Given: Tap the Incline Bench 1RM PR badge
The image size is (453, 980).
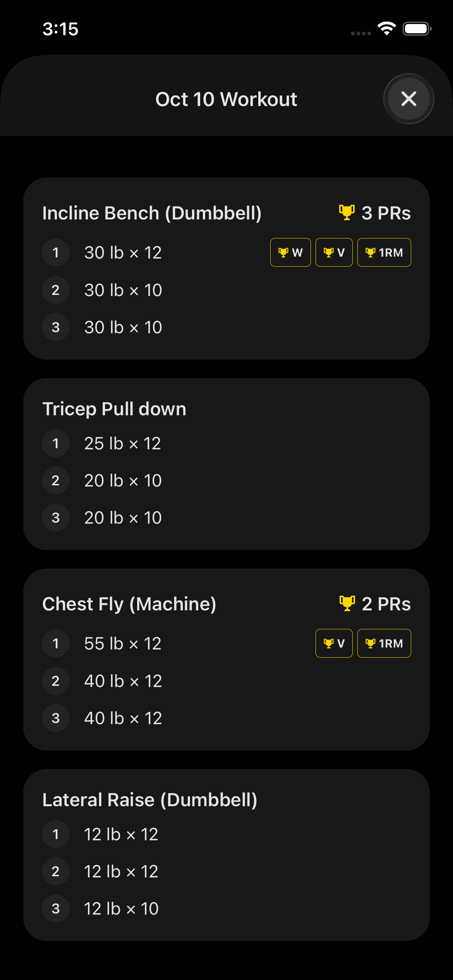Looking at the screenshot, I should (384, 252).
